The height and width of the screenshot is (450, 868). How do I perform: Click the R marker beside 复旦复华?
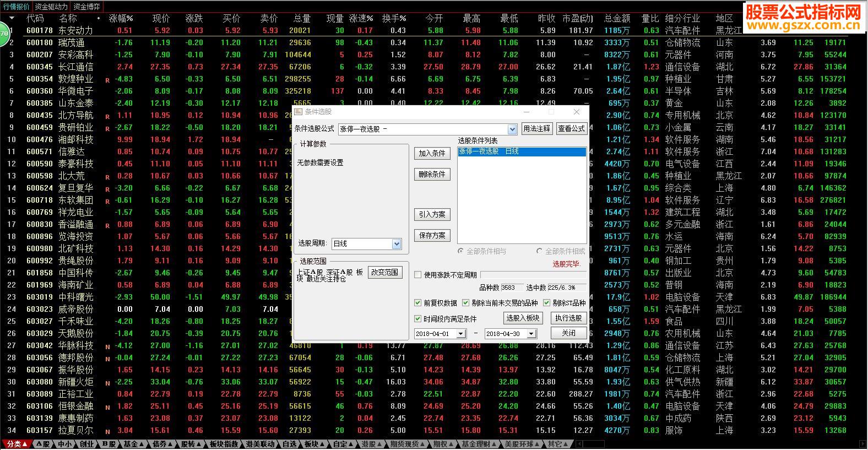(107, 189)
